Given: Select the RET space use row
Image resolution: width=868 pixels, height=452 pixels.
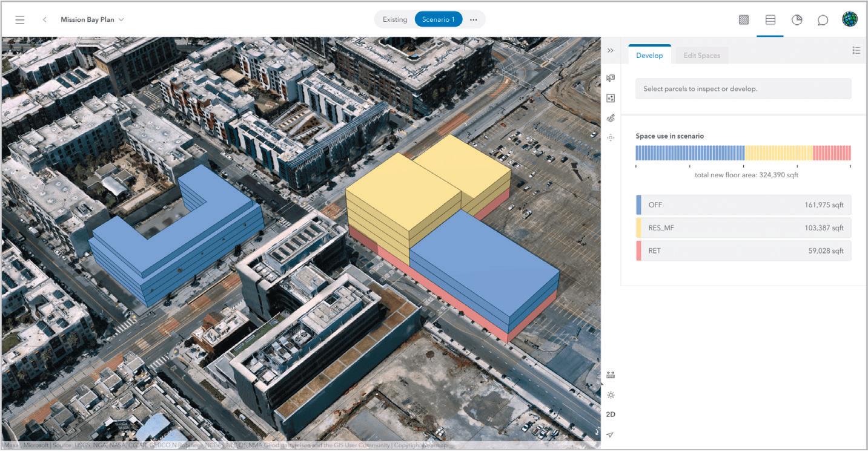Looking at the screenshot, I should coord(743,251).
